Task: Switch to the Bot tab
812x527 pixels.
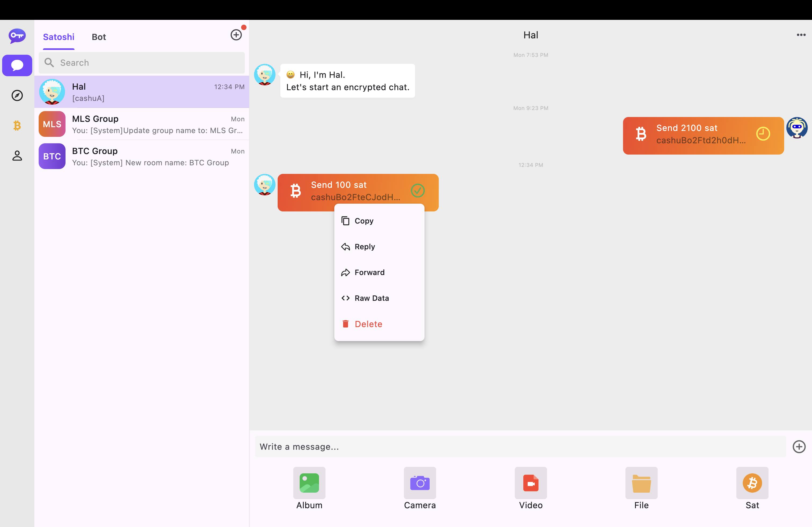Action: tap(99, 37)
